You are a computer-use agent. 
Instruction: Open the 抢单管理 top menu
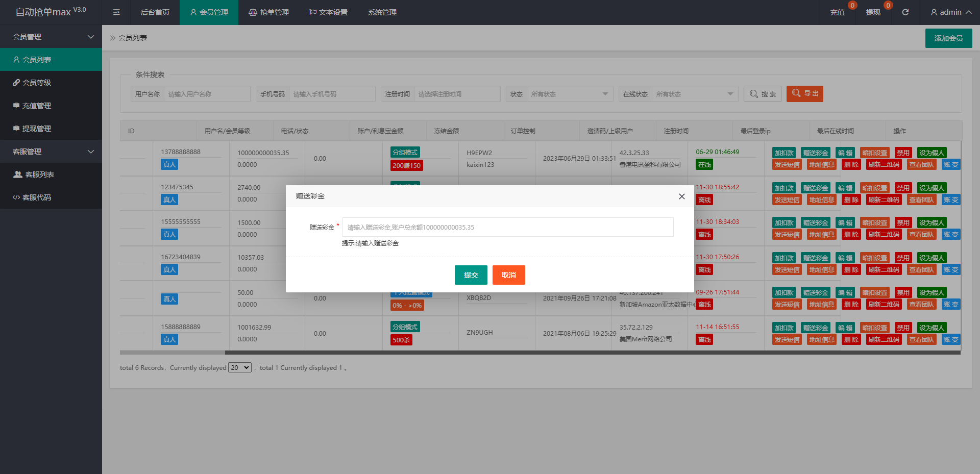pos(268,12)
